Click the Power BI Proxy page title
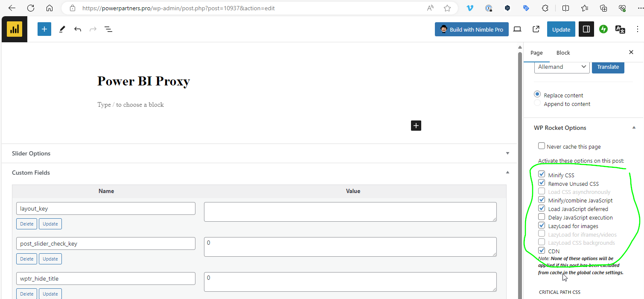The height and width of the screenshot is (299, 644). [143, 81]
